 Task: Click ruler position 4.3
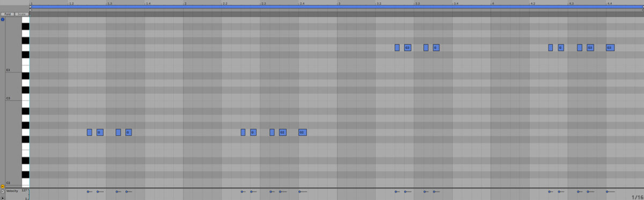(572, 3)
